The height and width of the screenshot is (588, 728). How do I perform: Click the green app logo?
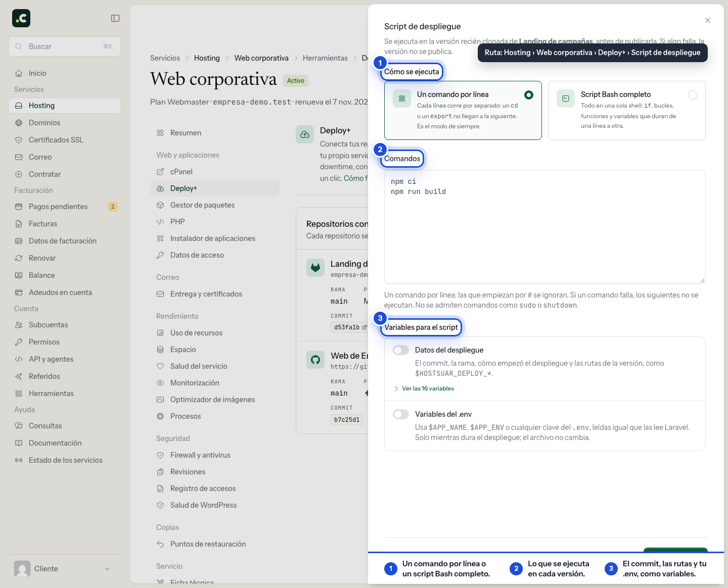[x=21, y=18]
